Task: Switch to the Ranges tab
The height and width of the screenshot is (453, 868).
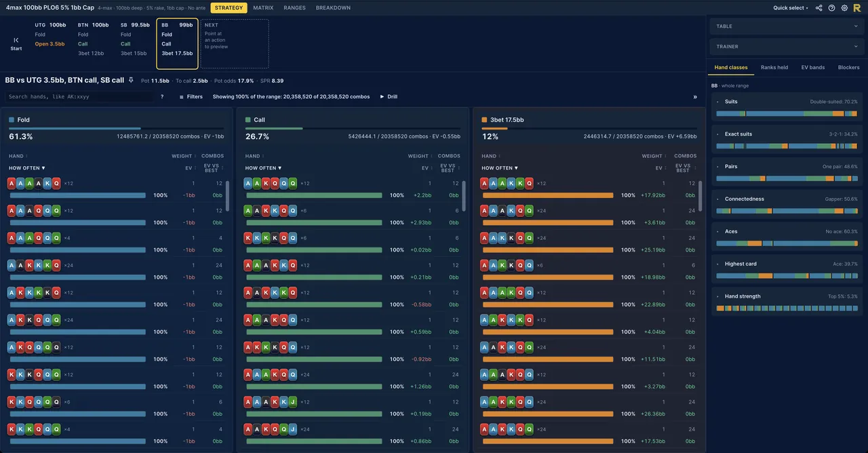Action: [x=294, y=8]
